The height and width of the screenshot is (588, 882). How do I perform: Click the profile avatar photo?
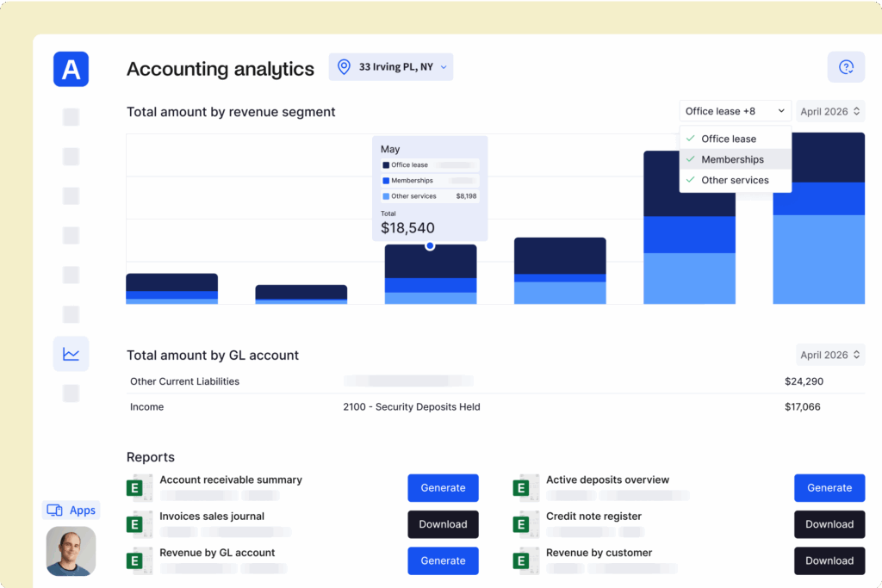coord(71,551)
